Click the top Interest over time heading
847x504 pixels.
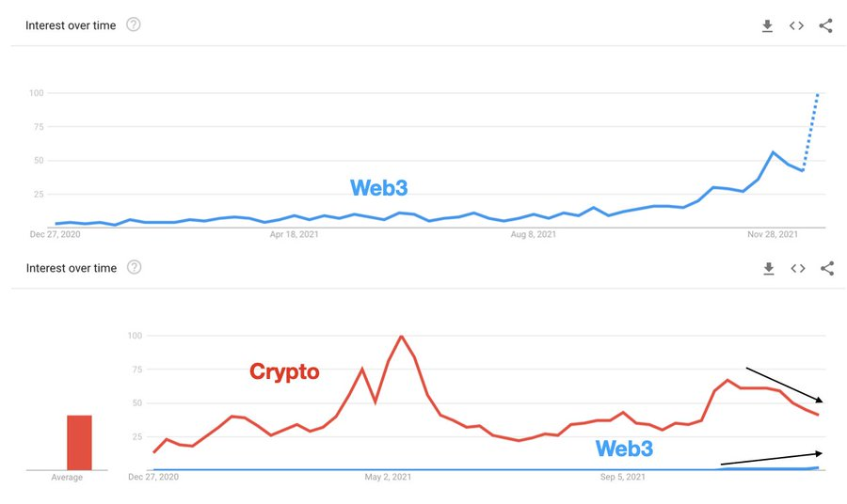pyautogui.click(x=71, y=25)
